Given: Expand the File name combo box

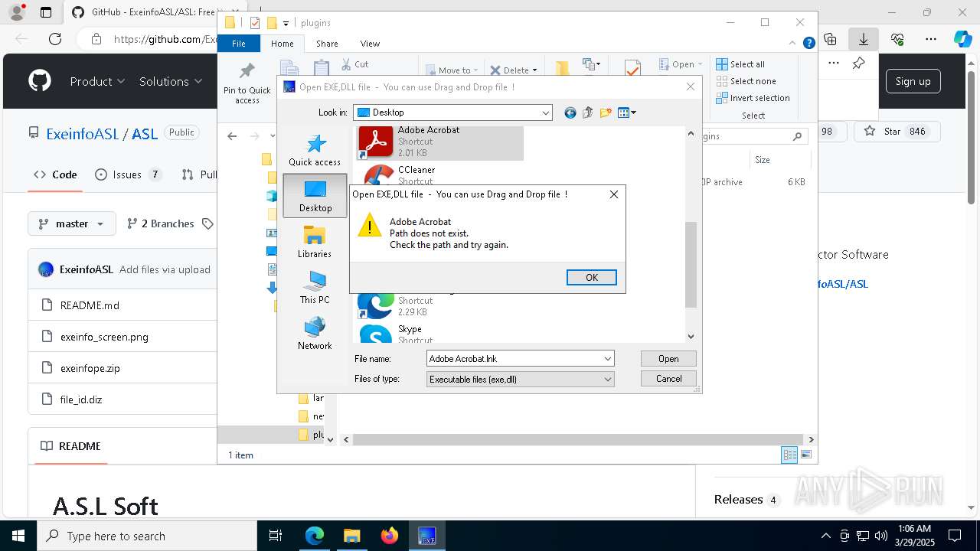Looking at the screenshot, I should point(608,358).
